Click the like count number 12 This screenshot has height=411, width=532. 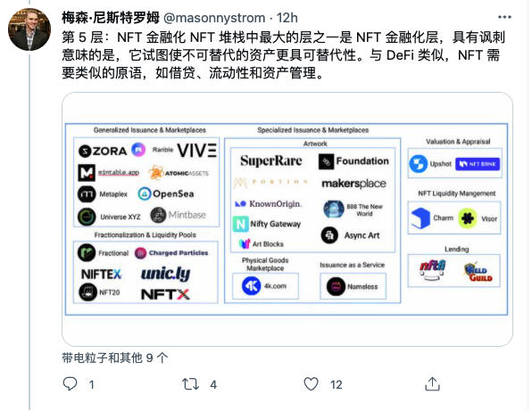coord(336,384)
